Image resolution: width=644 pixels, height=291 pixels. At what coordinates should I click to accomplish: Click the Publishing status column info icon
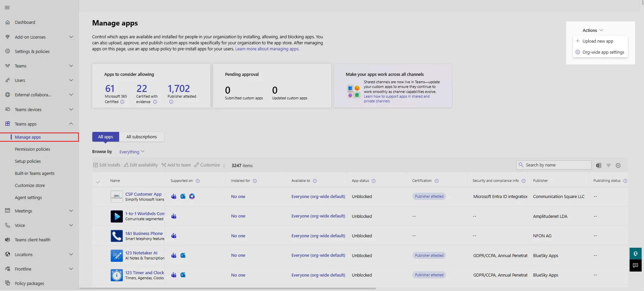625,181
